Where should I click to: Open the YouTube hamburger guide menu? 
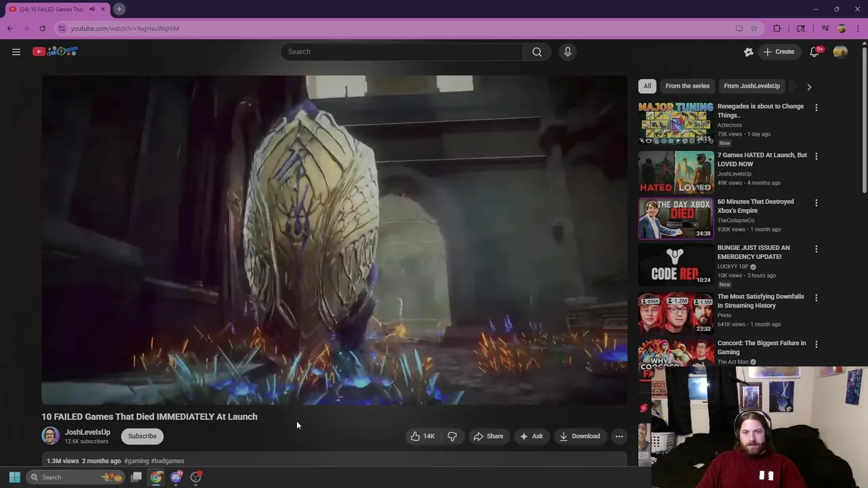point(16,52)
